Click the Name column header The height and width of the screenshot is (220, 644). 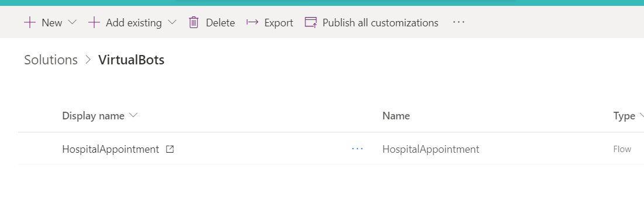click(396, 116)
